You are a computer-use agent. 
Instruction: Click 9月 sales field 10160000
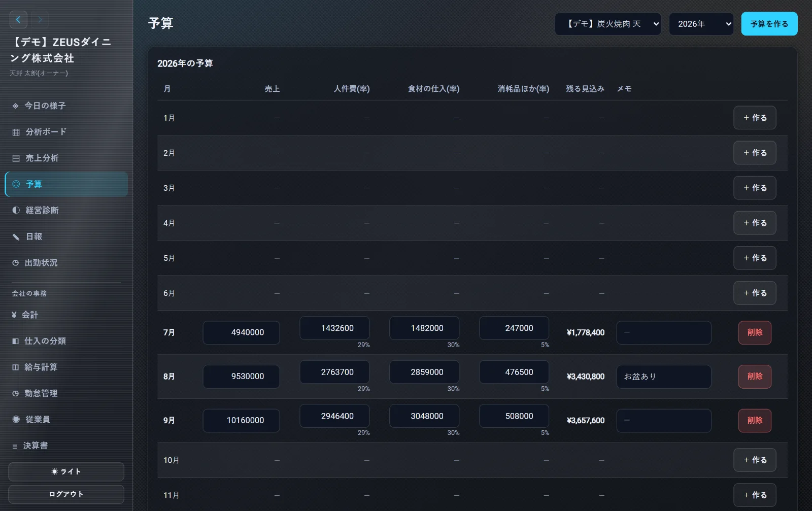tap(241, 420)
